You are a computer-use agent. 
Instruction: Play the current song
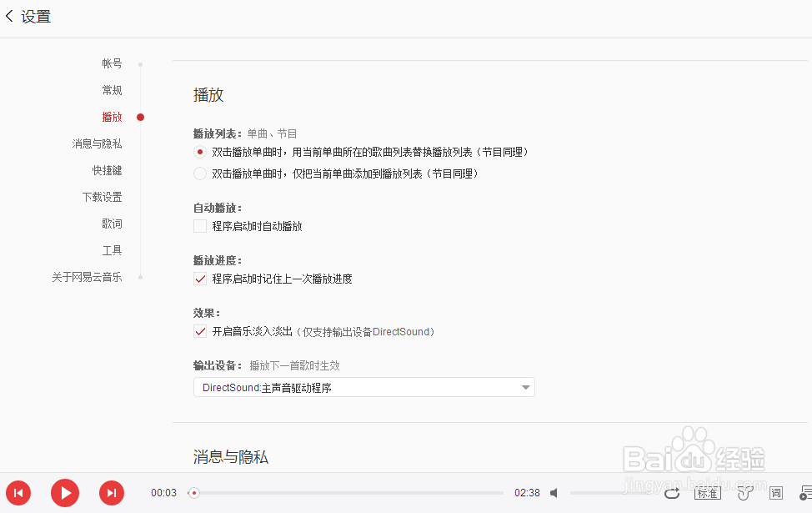(65, 493)
